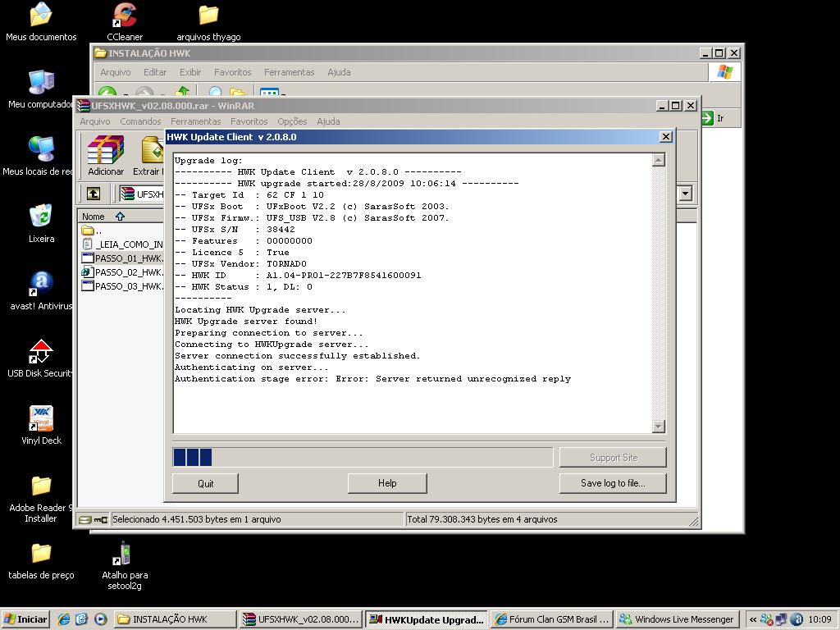Click the Help button in HWK Update Client

387,483
